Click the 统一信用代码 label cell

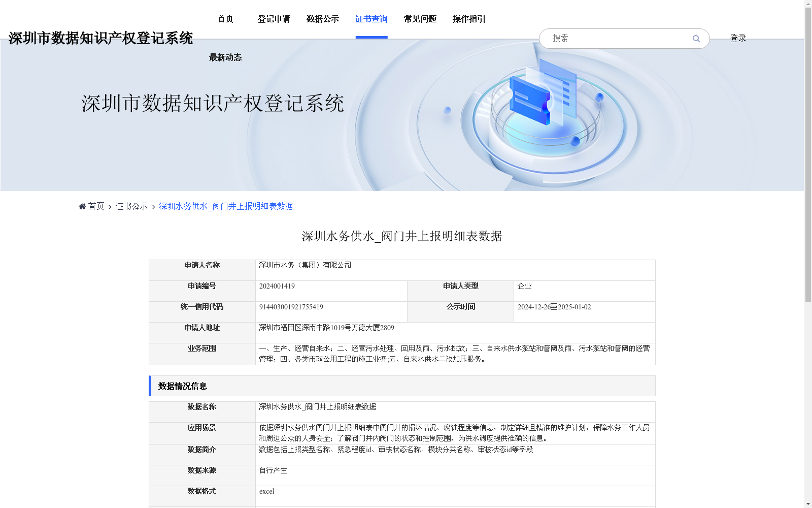point(202,312)
